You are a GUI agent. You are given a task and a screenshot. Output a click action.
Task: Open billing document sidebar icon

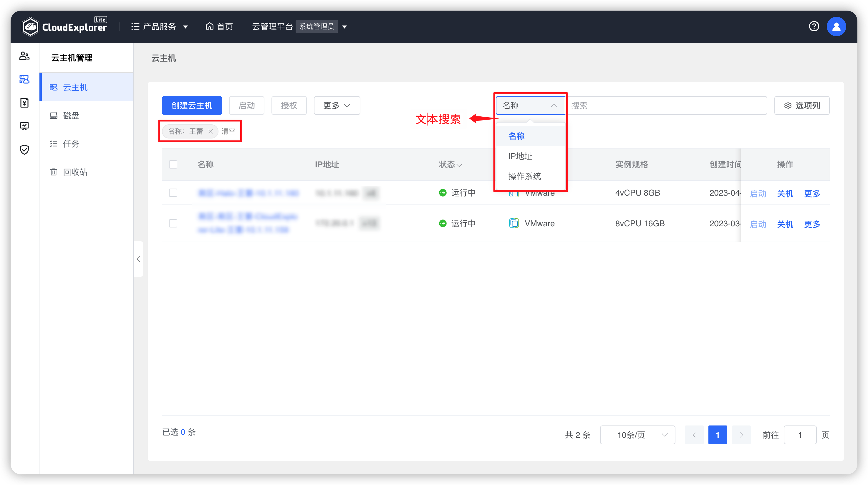[24, 103]
